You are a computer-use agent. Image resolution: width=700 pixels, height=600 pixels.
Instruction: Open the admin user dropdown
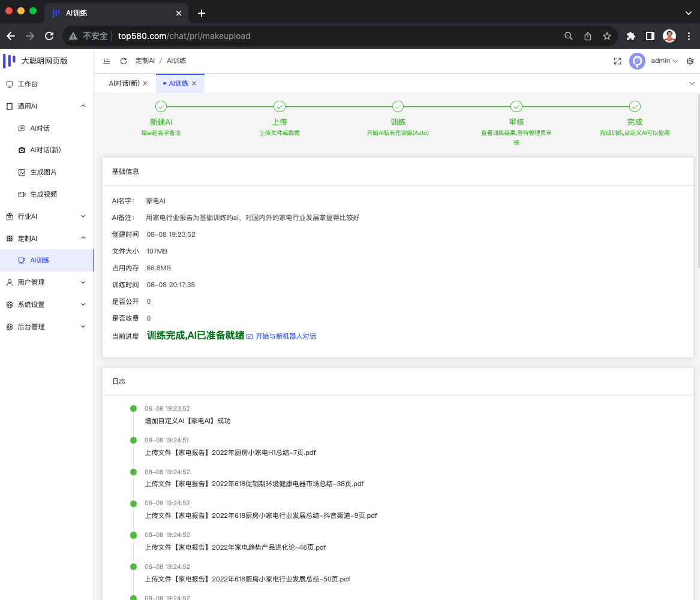[664, 61]
